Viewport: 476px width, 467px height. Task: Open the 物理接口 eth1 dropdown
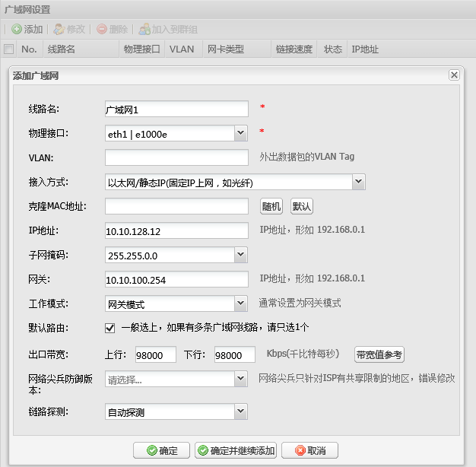pos(240,133)
